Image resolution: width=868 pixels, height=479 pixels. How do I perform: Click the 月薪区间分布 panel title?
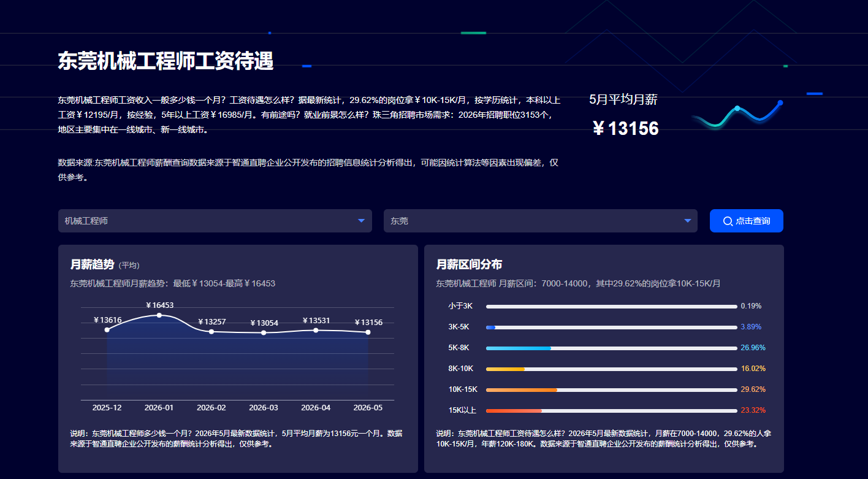coord(469,264)
